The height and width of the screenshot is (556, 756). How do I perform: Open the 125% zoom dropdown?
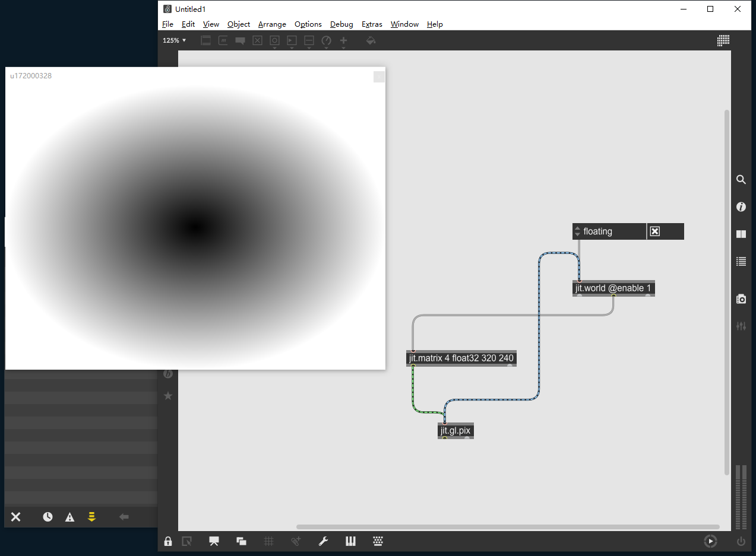[175, 40]
